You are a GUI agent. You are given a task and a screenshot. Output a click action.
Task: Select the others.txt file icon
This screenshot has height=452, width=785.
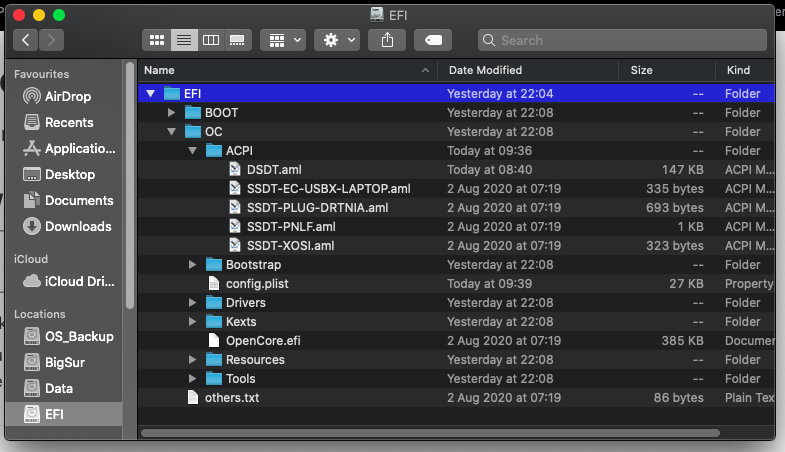pos(192,398)
